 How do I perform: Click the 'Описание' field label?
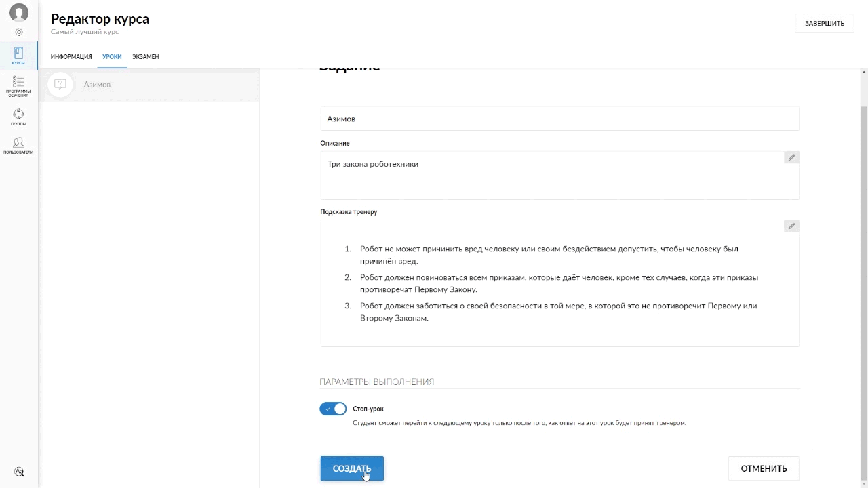click(x=335, y=143)
